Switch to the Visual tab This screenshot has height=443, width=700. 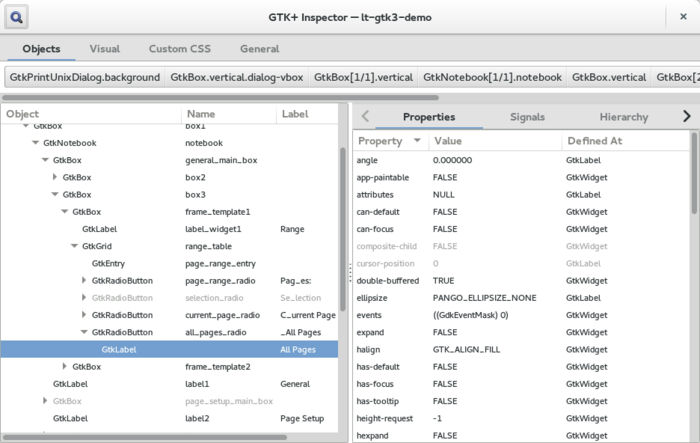click(104, 49)
